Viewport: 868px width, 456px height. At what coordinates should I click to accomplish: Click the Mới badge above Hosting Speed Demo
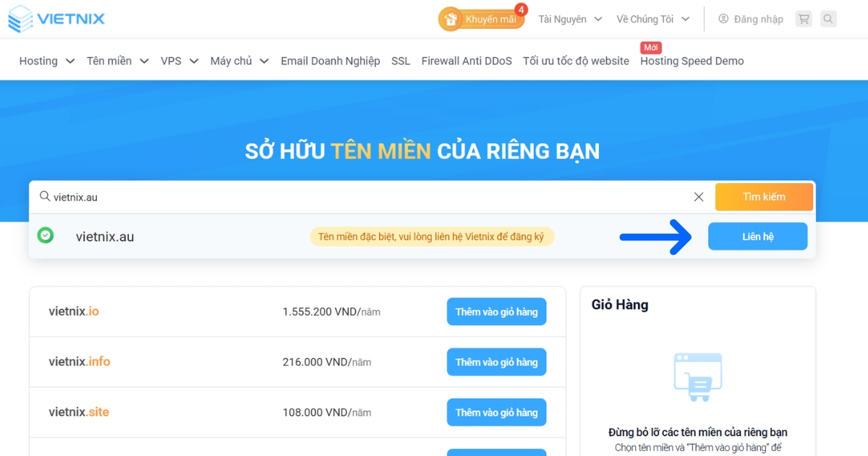tap(650, 47)
